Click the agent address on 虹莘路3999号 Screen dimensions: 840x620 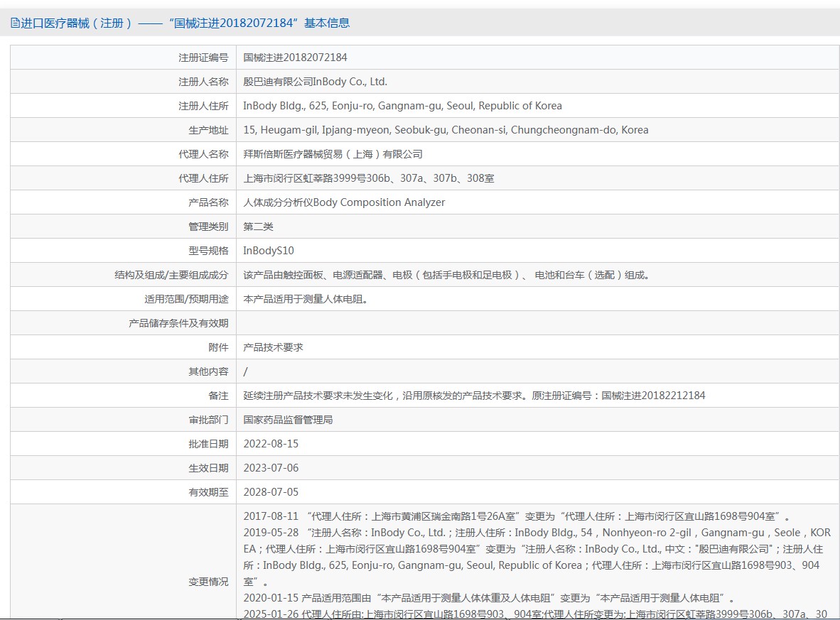(368, 178)
